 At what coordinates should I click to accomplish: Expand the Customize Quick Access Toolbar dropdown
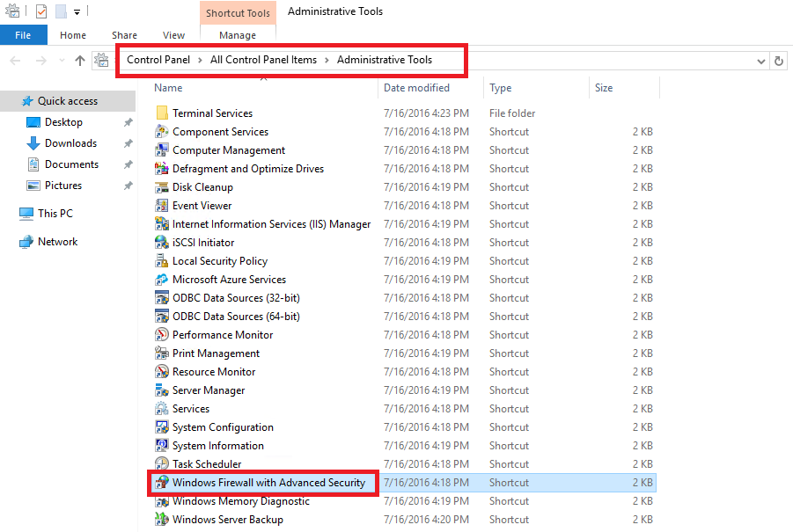(77, 12)
